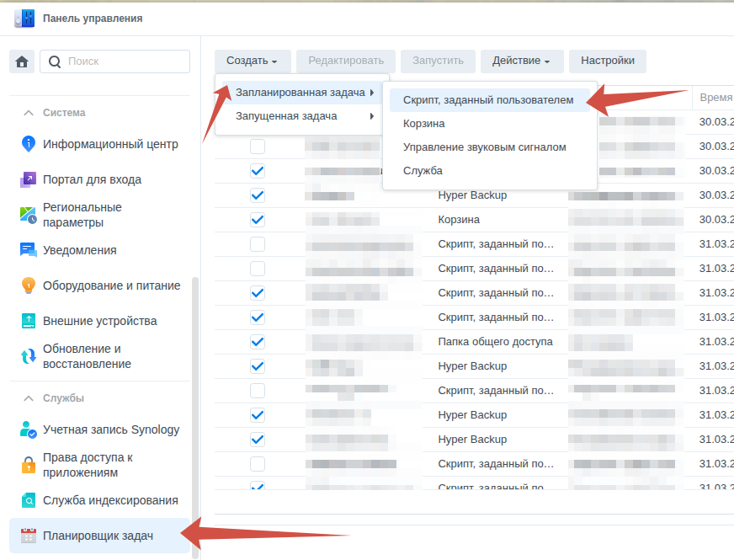The image size is (734, 560).
Task: Toggle checkbox for Папка общего доступа task
Action: click(x=258, y=342)
